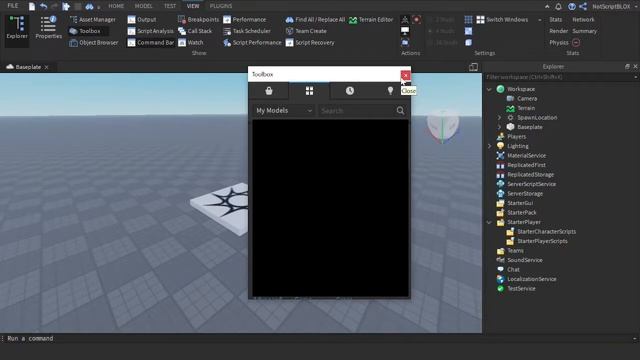Open Toolbox Inventory grid tab
This screenshot has width=640, height=360.
point(309,91)
